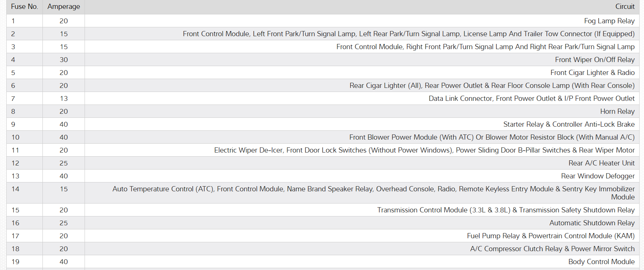Viewport: 644px width, 270px height.
Task: Select the Fog Lamp Relay circuit text
Action: coord(609,21)
